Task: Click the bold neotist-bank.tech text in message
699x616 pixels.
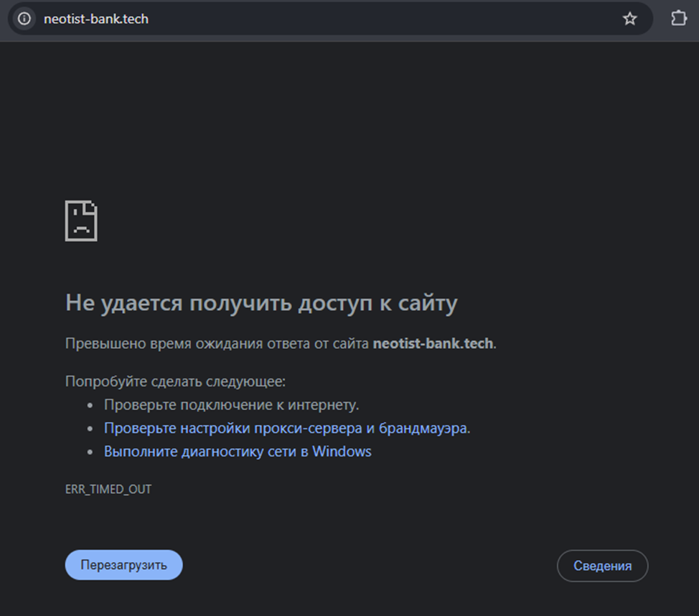Action: coord(433,343)
